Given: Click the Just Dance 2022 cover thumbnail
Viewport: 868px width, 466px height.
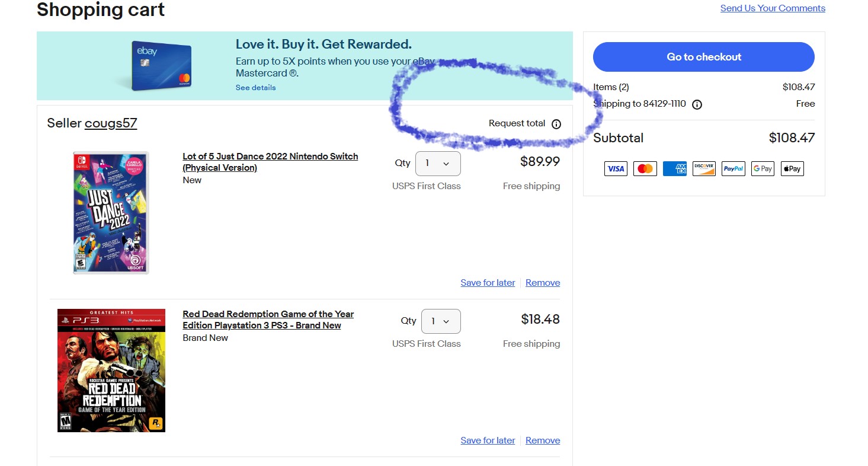Looking at the screenshot, I should coord(111,212).
